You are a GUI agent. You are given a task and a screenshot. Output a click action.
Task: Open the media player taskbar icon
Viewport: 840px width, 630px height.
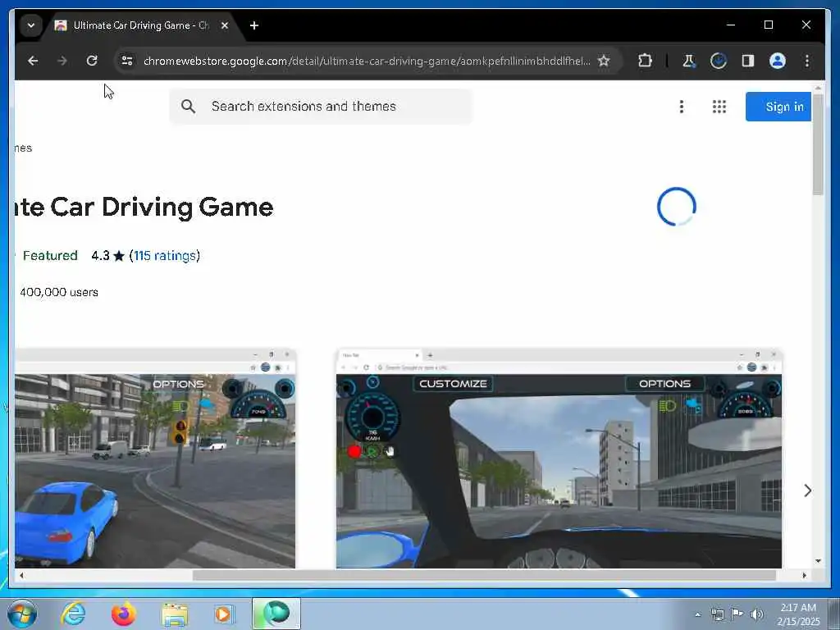click(223, 614)
